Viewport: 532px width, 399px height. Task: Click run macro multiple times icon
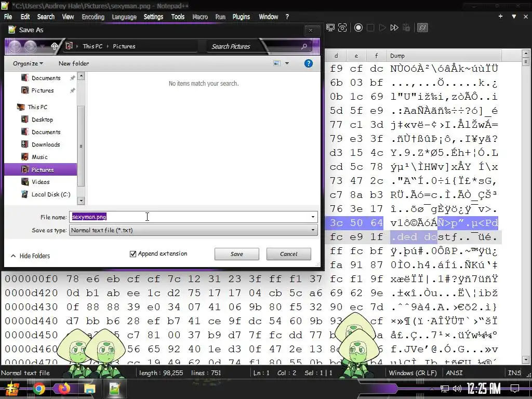coord(394,28)
